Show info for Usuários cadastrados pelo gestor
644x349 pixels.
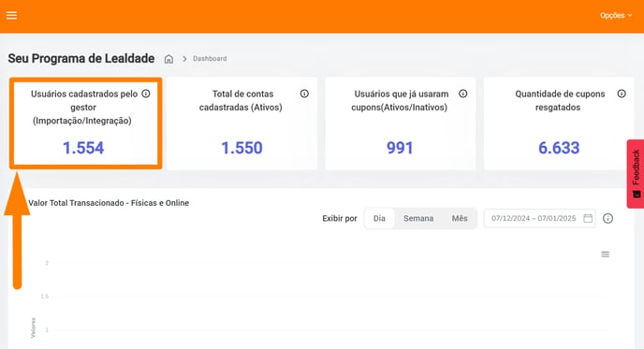pyautogui.click(x=146, y=94)
